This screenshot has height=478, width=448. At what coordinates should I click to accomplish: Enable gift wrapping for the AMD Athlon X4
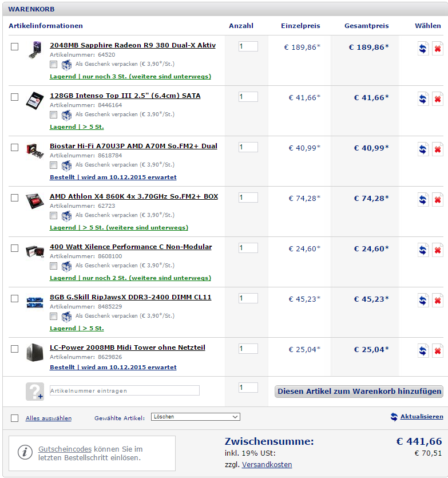pyautogui.click(x=54, y=216)
